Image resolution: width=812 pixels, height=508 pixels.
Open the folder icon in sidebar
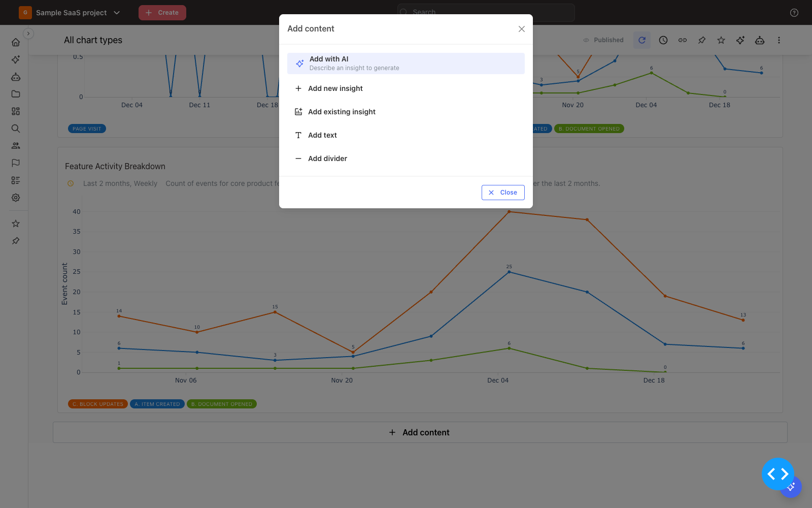(x=16, y=94)
